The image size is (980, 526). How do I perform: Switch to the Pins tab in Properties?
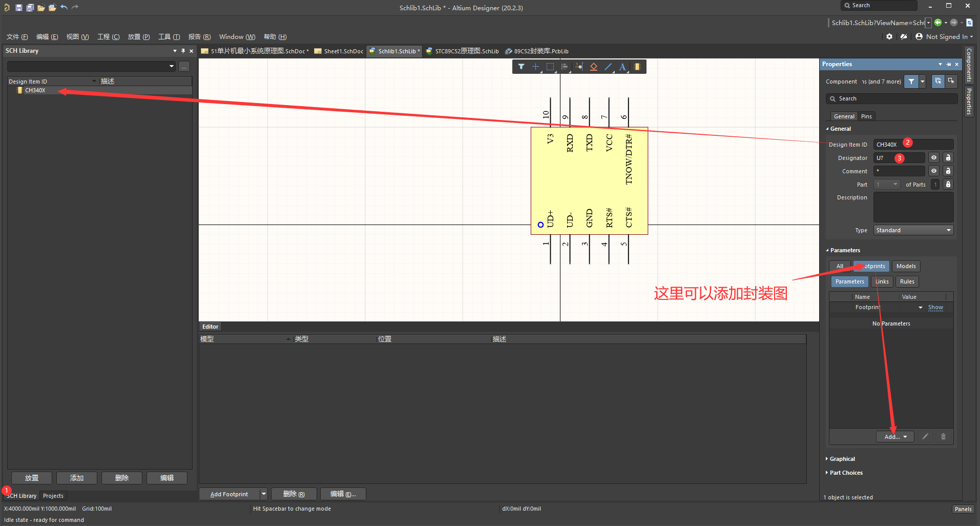pyautogui.click(x=866, y=116)
